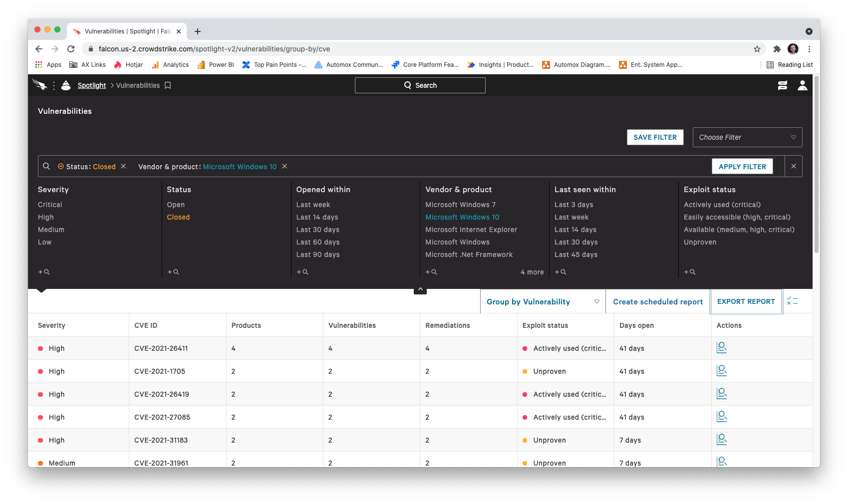Star this page as a bookmark
The image size is (848, 504).
[757, 49]
